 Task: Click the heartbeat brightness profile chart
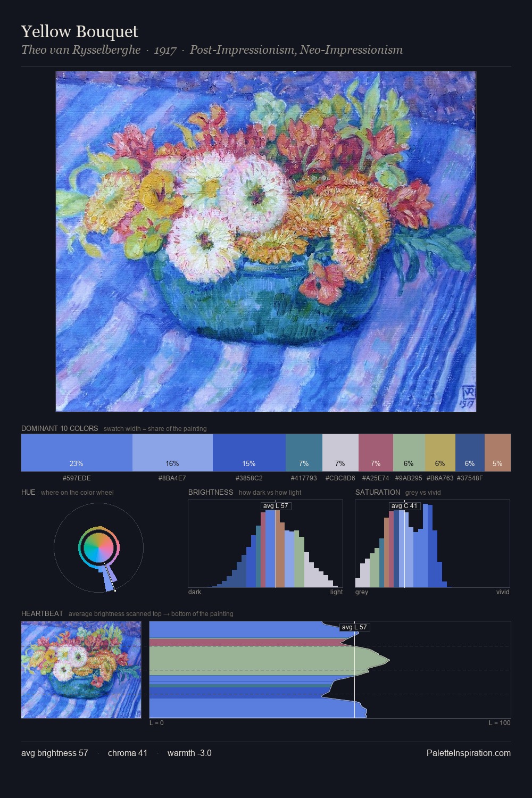coord(330,670)
